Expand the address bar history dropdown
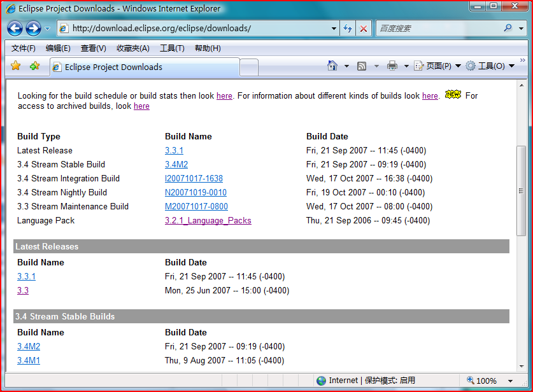Image resolution: width=533 pixels, height=392 pixels. (334, 29)
